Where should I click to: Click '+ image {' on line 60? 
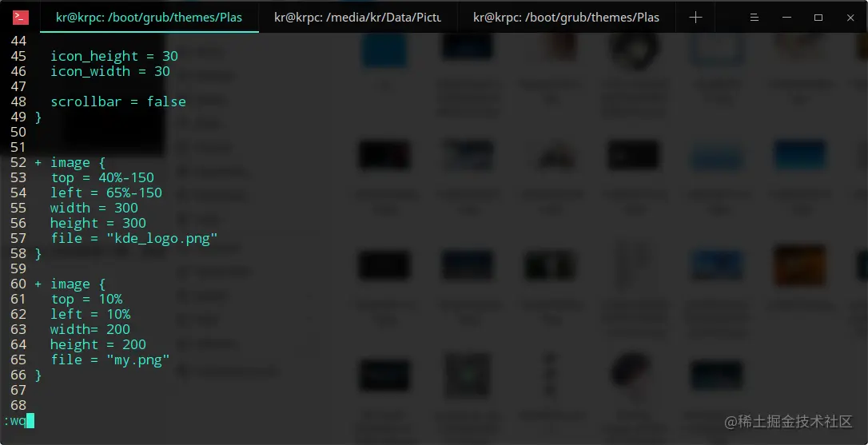pos(70,284)
